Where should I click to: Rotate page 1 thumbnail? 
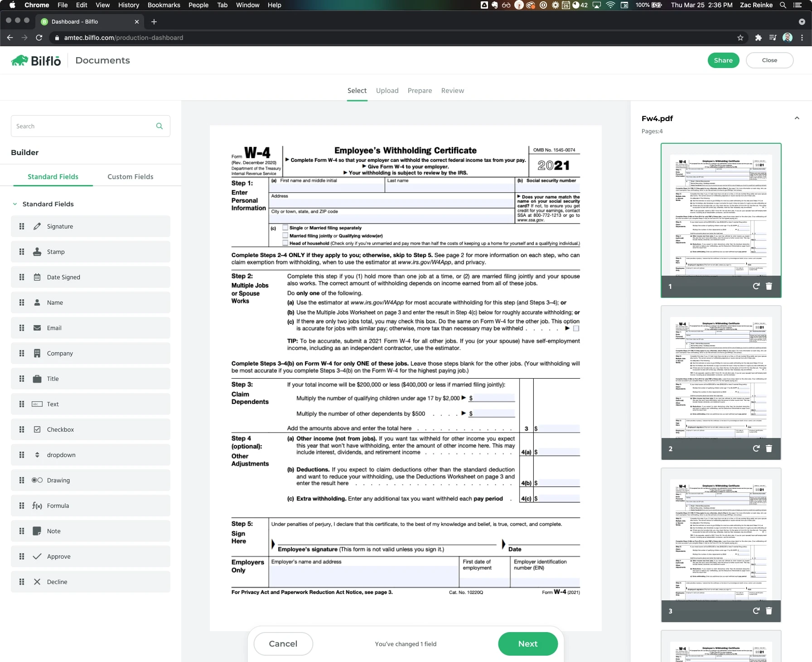coord(756,286)
